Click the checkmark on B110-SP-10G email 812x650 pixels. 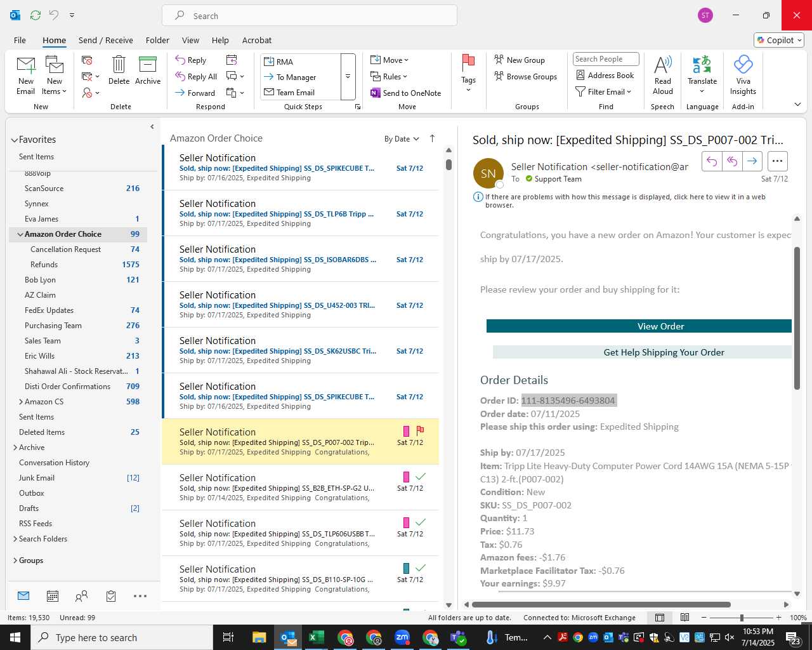(420, 567)
